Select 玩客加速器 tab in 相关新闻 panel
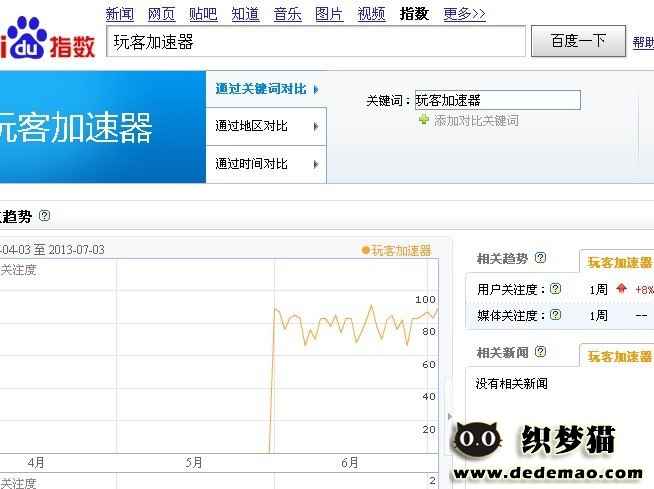This screenshot has width=654, height=489. [x=619, y=356]
